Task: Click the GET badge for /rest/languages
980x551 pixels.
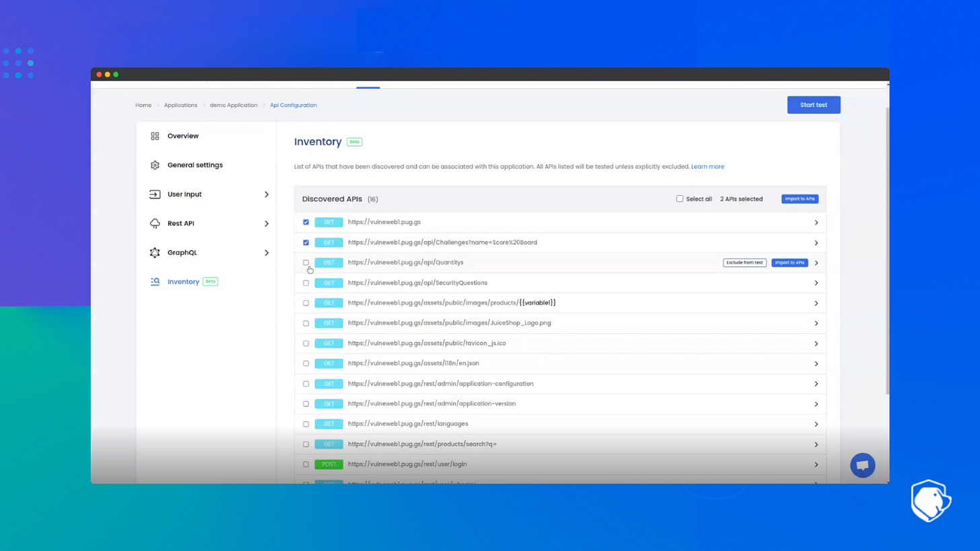Action: pos(328,424)
